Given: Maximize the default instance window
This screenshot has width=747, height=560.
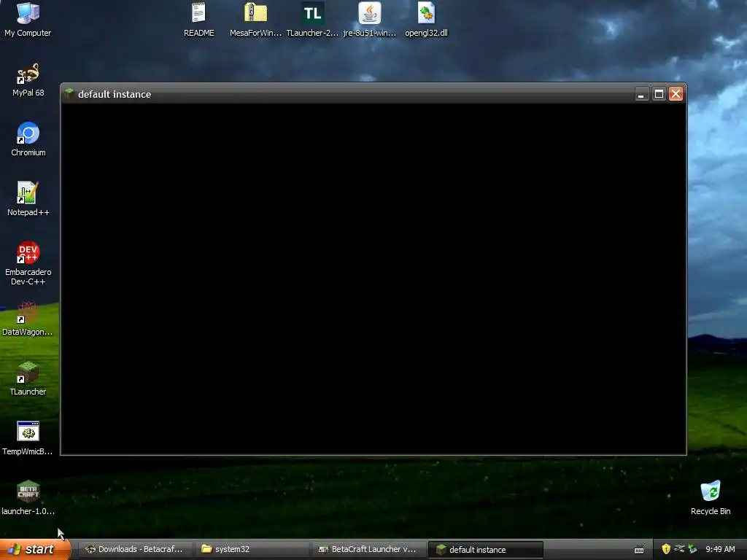Looking at the screenshot, I should click(659, 94).
